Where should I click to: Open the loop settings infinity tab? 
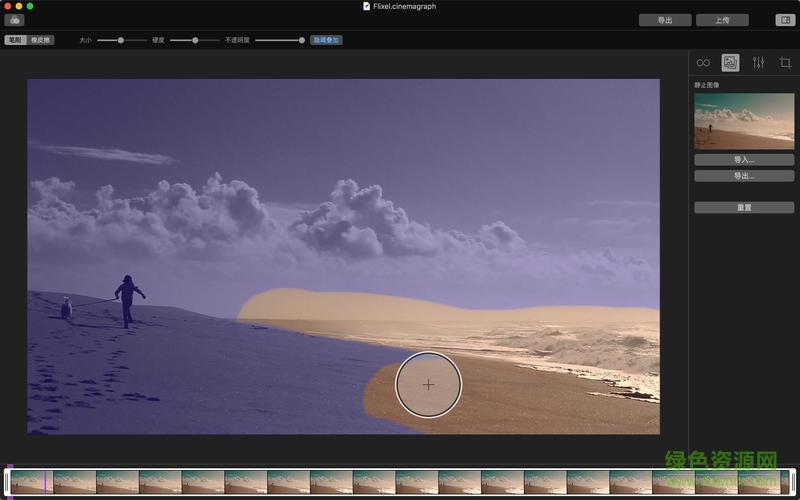(703, 63)
